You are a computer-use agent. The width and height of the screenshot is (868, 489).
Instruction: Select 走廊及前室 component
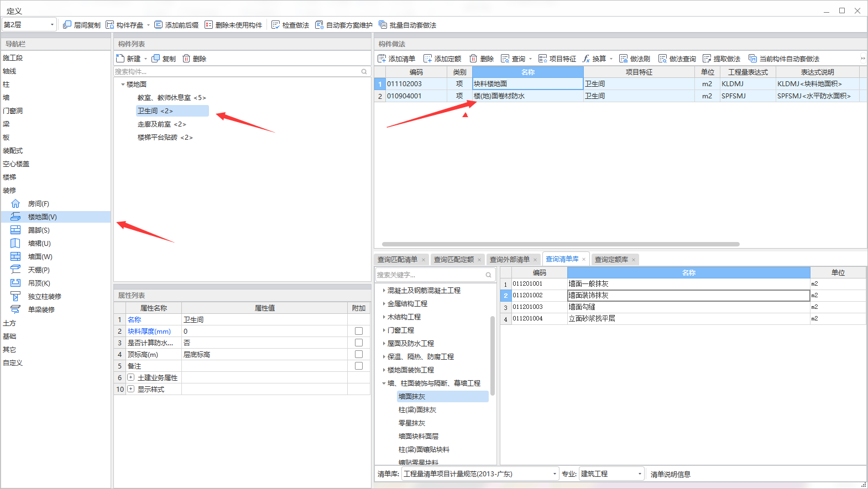pyautogui.click(x=161, y=124)
